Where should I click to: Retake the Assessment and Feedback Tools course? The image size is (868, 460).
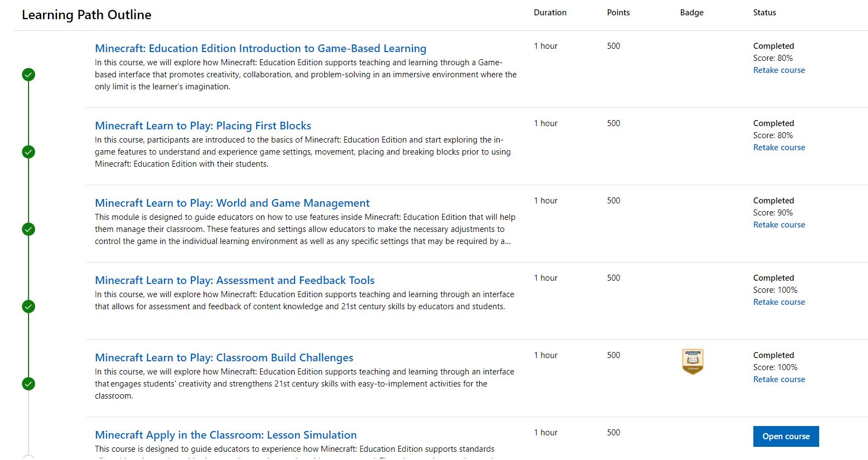pos(779,302)
